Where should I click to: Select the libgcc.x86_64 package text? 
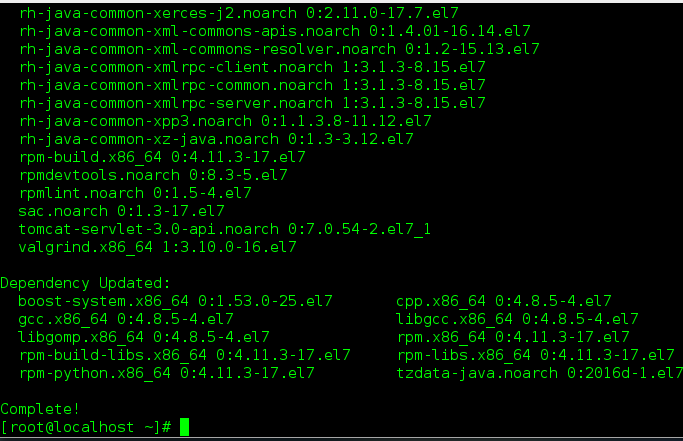[517, 319]
